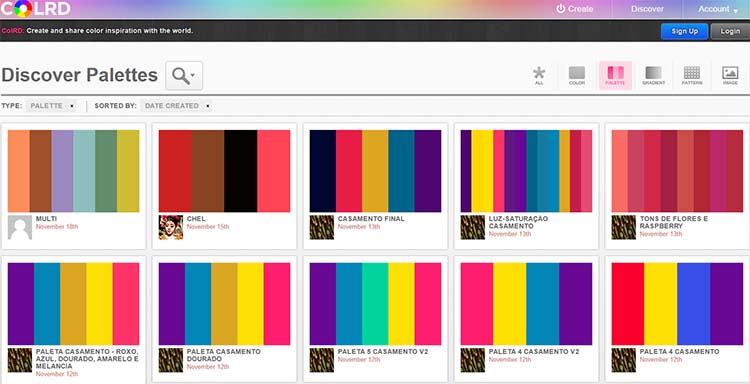750x384 pixels.
Task: Open the MULTI palette link
Action: [x=46, y=219]
